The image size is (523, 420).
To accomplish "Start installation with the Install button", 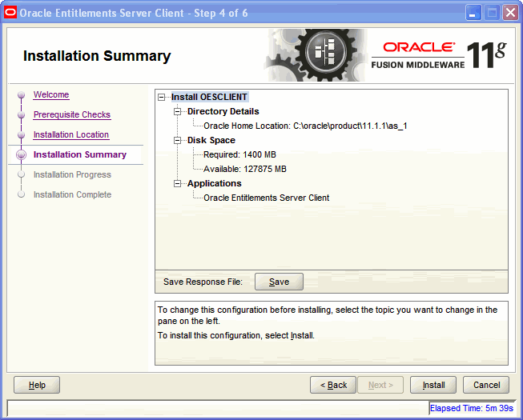I will 433,385.
